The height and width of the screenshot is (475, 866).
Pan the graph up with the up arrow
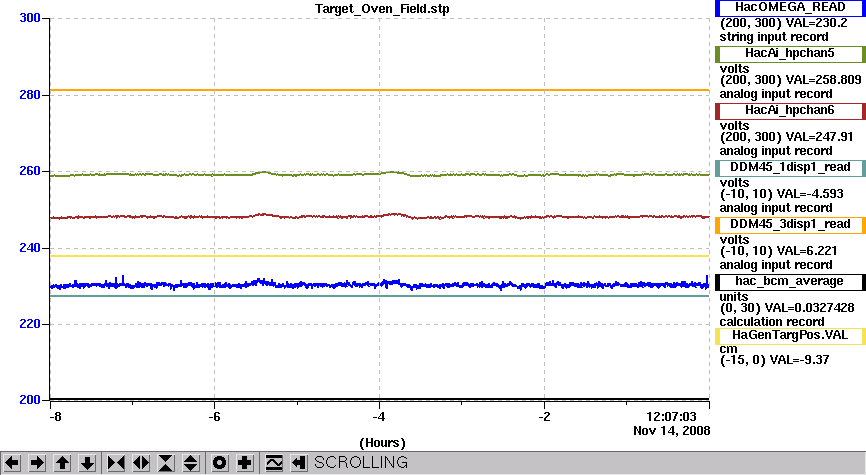tap(62, 463)
